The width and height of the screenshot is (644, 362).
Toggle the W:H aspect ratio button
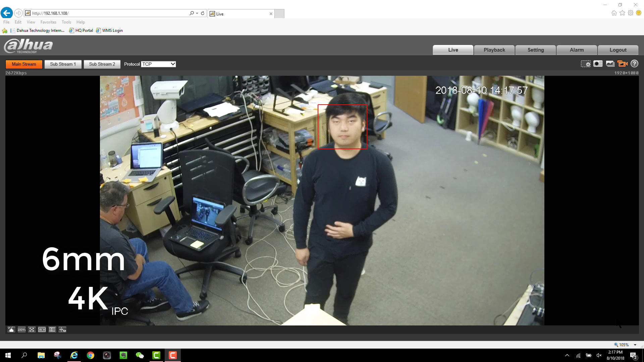(x=42, y=329)
